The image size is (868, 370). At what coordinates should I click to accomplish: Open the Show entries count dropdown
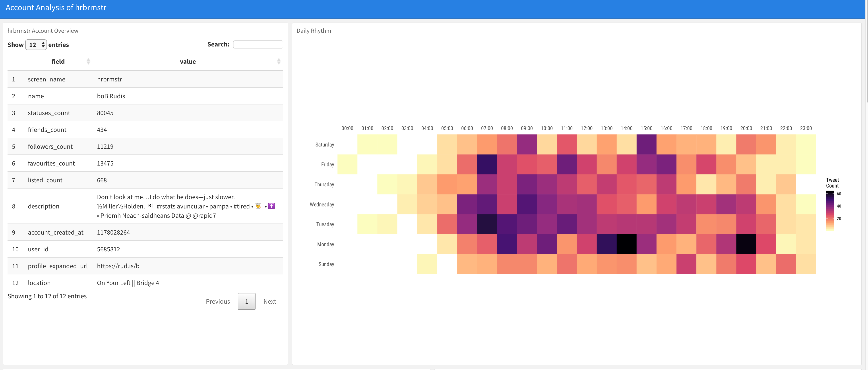pos(36,45)
